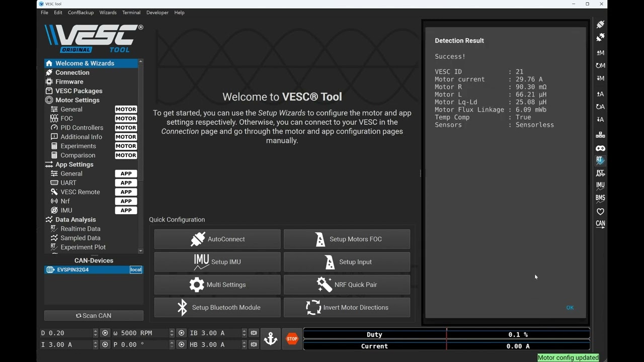
Task: Open the Help menu
Action: (x=179, y=13)
